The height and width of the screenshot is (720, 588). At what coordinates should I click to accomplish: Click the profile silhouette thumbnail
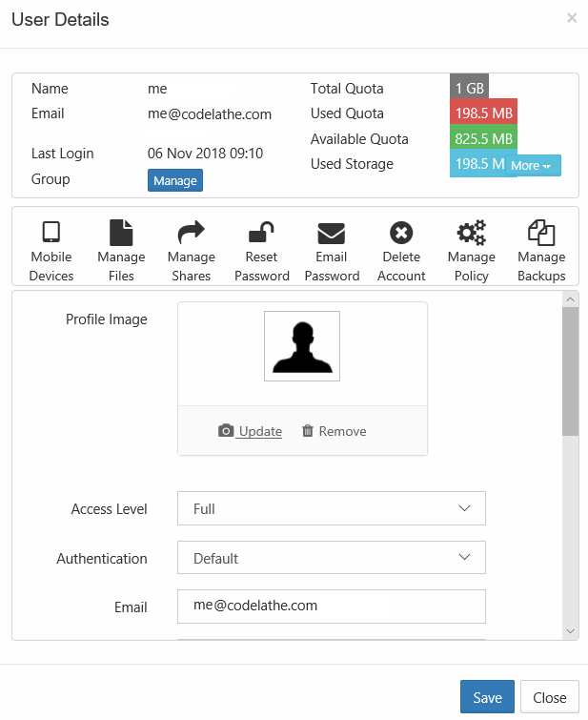[x=302, y=346]
